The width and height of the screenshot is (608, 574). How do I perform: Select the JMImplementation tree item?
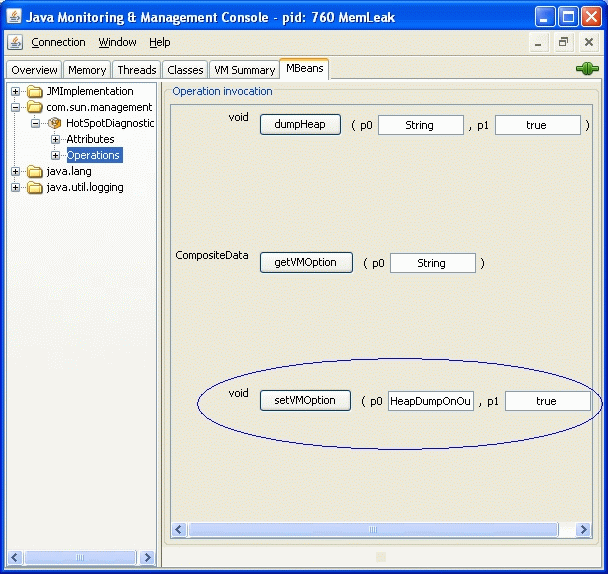tap(90, 92)
